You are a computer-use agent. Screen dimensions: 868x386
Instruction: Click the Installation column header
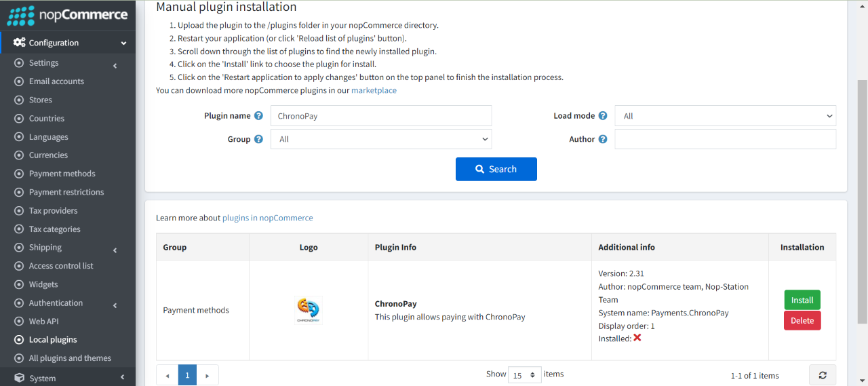[802, 248]
